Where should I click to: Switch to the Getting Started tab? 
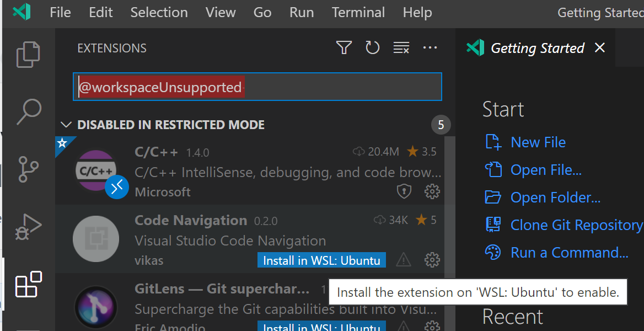click(x=537, y=48)
